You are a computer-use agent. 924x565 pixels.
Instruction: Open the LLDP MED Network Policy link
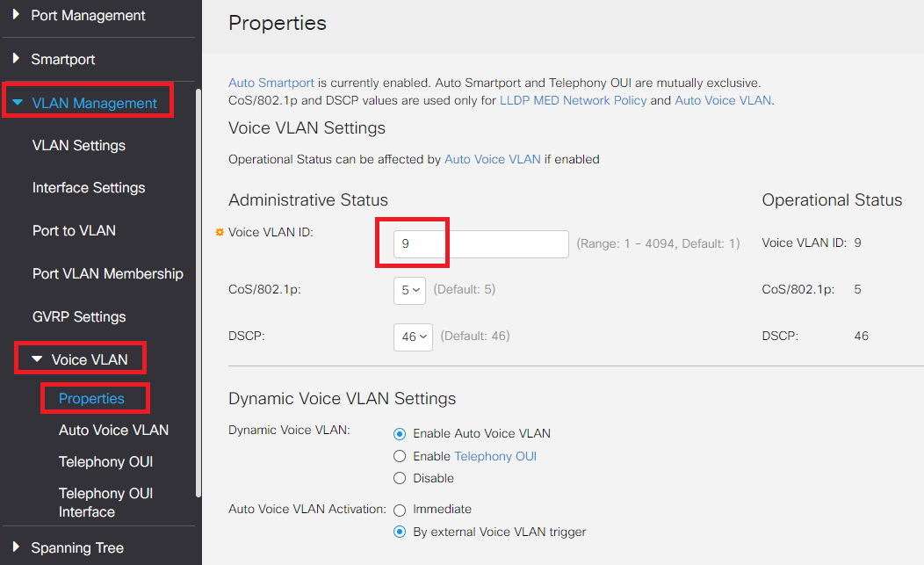tap(573, 100)
